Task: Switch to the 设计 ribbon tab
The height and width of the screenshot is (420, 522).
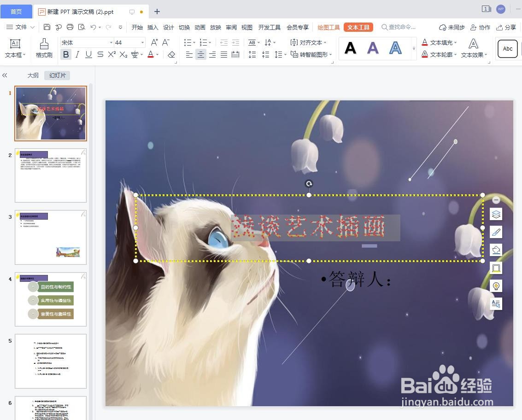Action: [169, 27]
